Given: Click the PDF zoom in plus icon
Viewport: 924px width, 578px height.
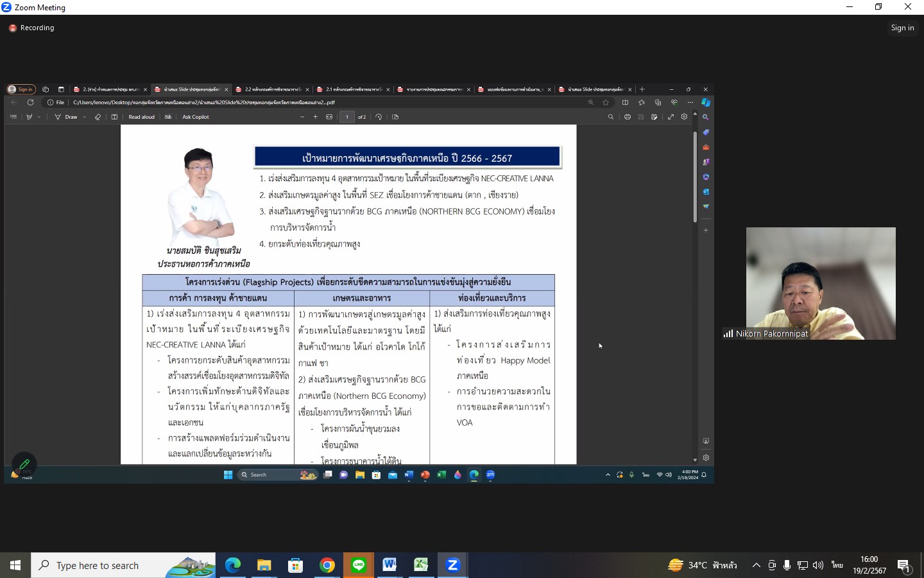Looking at the screenshot, I should point(315,117).
